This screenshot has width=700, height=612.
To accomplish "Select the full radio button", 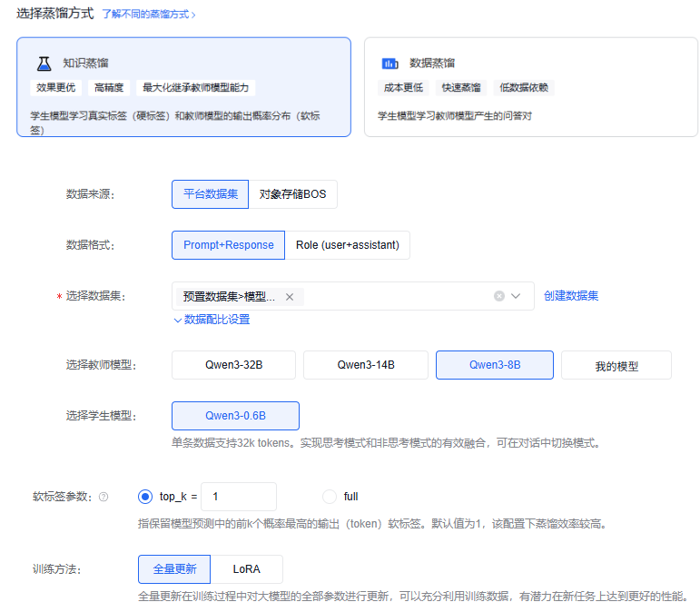I will click(x=330, y=497).
